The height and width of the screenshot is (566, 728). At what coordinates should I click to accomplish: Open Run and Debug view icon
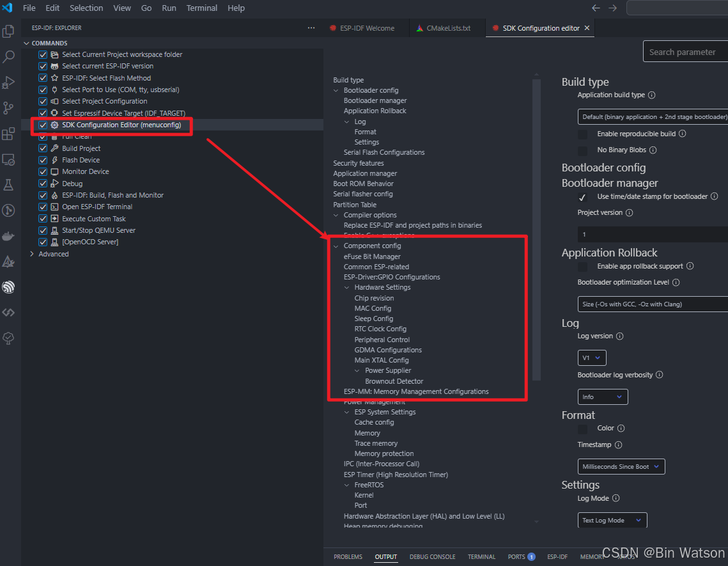coord(8,83)
